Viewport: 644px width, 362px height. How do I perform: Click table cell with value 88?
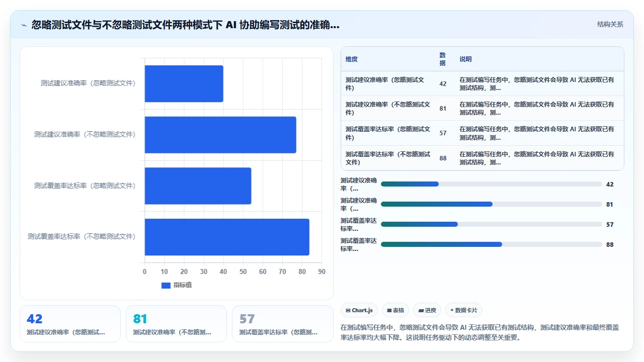click(x=443, y=158)
